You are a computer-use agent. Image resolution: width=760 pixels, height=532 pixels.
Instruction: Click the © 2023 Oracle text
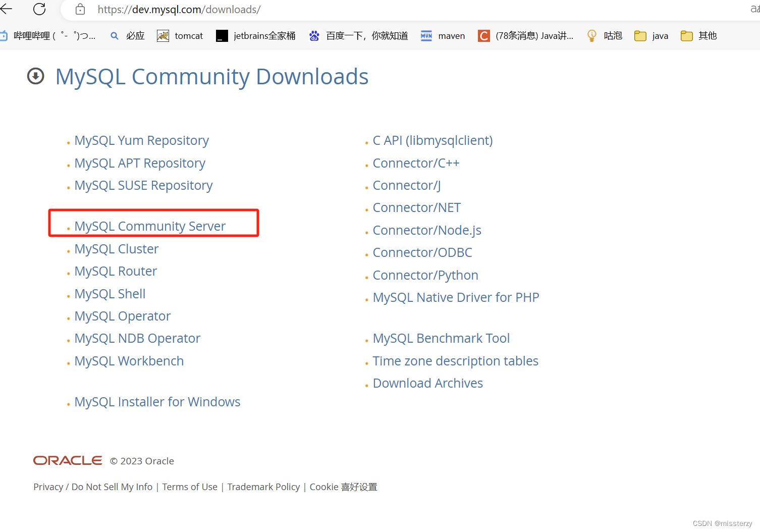pyautogui.click(x=142, y=461)
